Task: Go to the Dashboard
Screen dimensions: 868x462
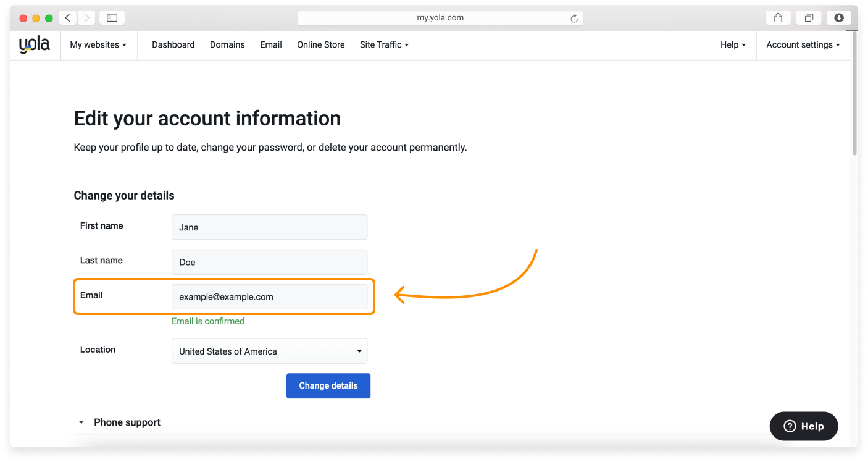Action: (x=173, y=44)
